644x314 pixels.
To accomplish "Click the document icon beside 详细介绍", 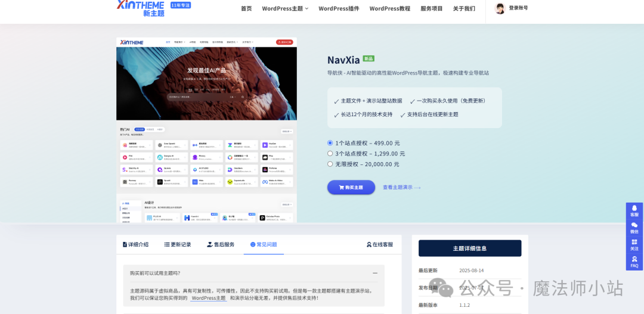I will pyautogui.click(x=125, y=245).
